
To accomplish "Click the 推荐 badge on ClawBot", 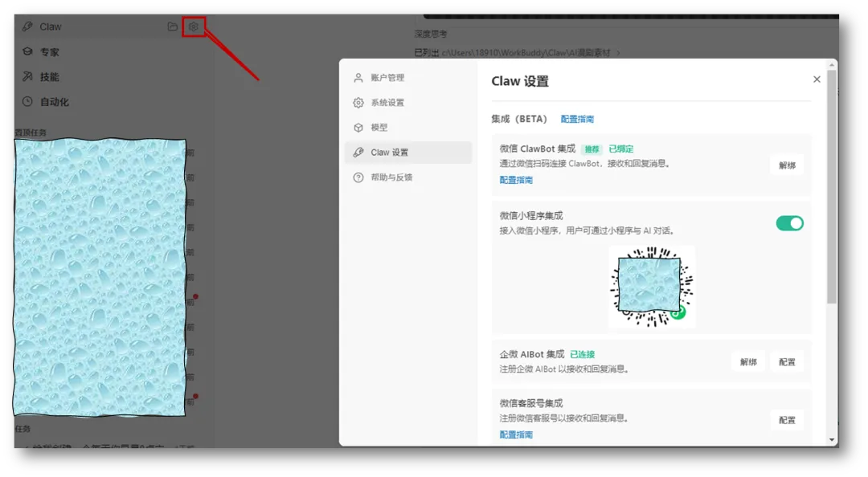I will [592, 149].
